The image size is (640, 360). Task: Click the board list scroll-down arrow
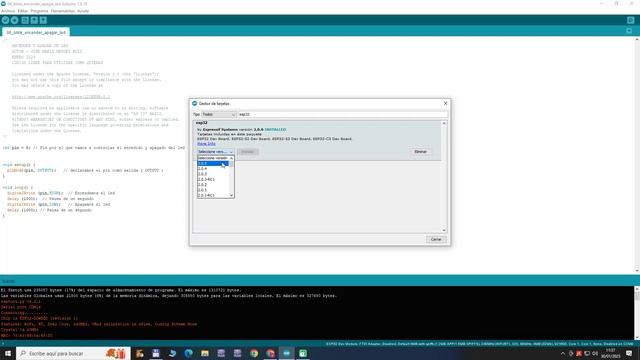444,231
